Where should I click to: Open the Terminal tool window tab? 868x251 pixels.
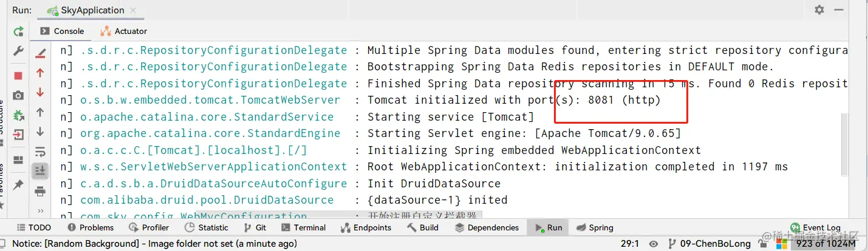click(304, 227)
